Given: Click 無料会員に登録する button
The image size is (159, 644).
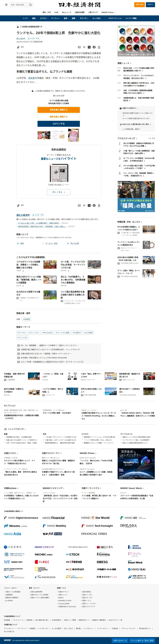Looking at the screenshot, I should click(x=59, y=117).
